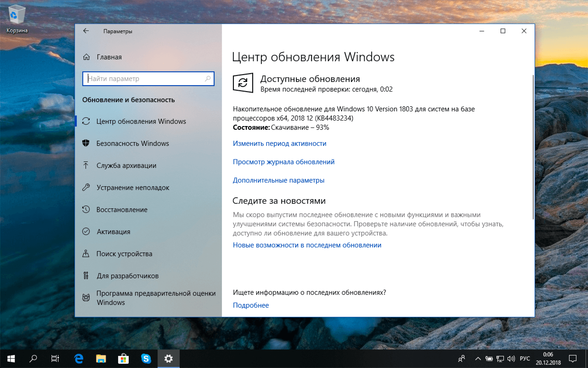
Task: Go to Главная settings page
Action: pyautogui.click(x=108, y=57)
